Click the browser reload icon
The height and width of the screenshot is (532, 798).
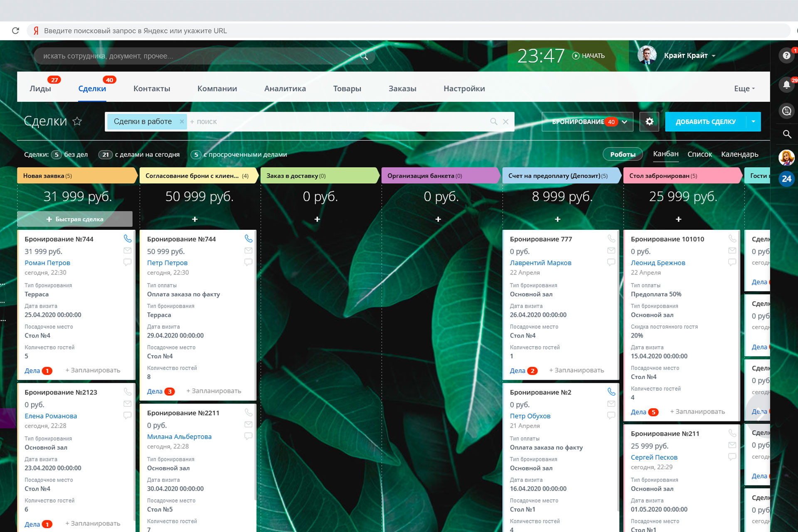point(16,31)
